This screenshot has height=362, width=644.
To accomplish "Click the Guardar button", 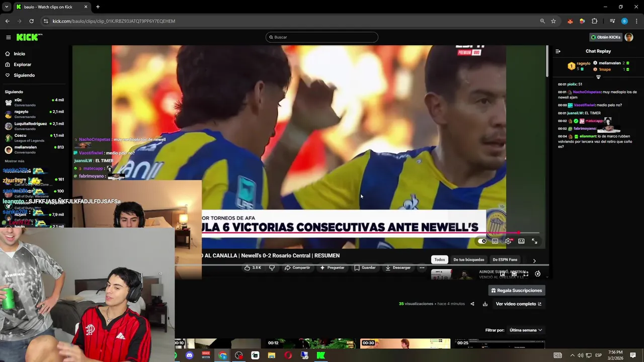I will [x=365, y=268].
